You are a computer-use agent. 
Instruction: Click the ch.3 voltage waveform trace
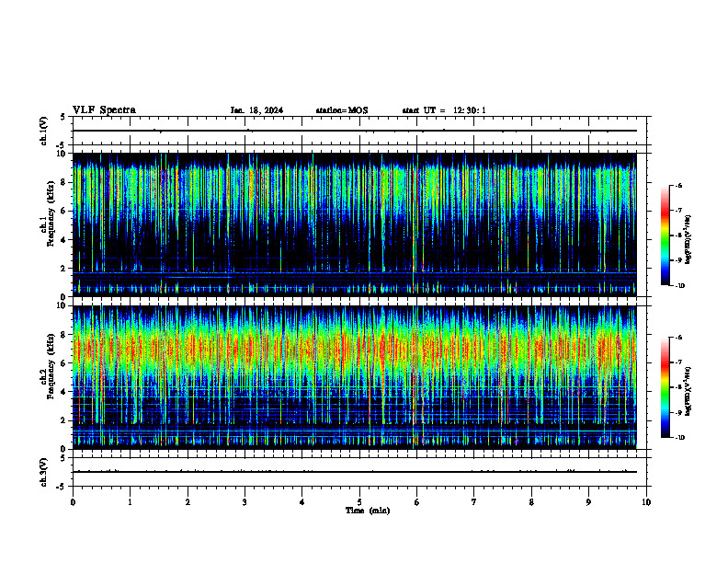[x=355, y=472]
